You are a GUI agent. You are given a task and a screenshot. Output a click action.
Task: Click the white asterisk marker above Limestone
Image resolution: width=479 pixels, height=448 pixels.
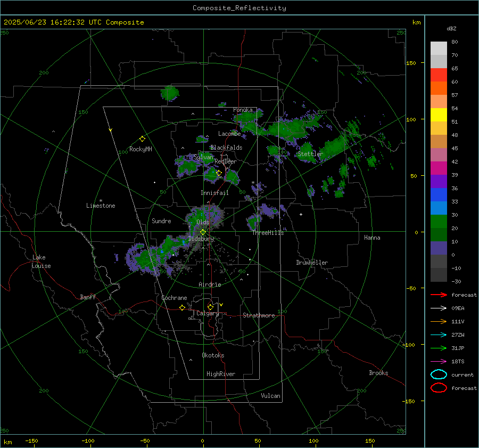click(101, 201)
